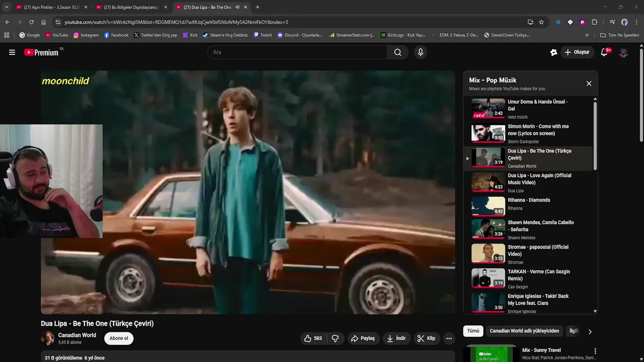644x362 pixels.
Task: Open the notifications bell
Action: 605,52
